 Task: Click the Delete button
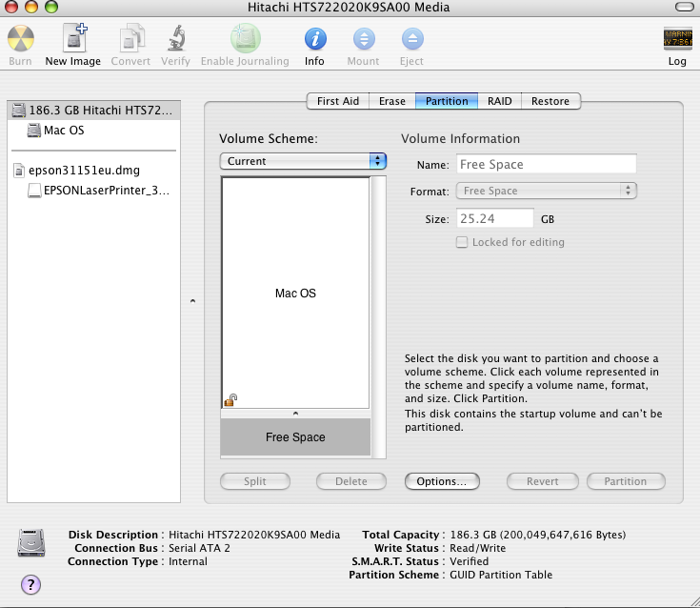(x=351, y=481)
